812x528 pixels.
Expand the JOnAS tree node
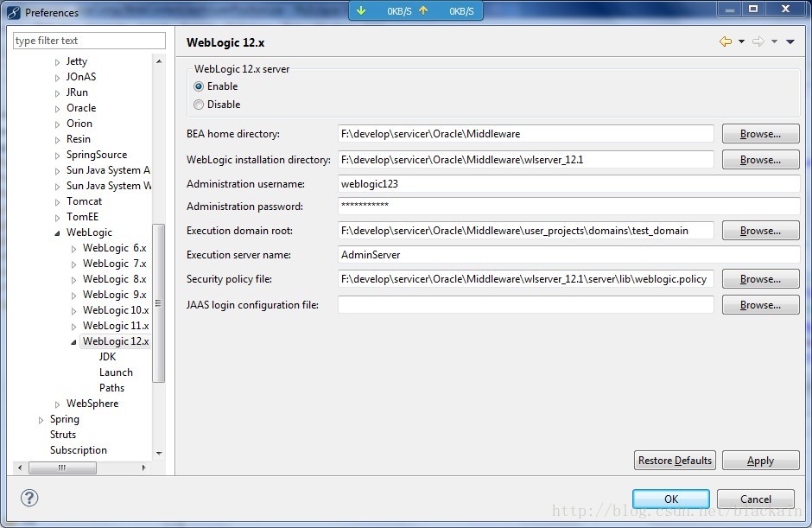58,78
